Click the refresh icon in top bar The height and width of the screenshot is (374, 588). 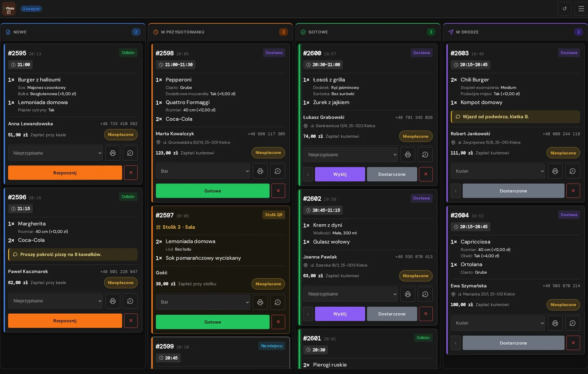564,9
